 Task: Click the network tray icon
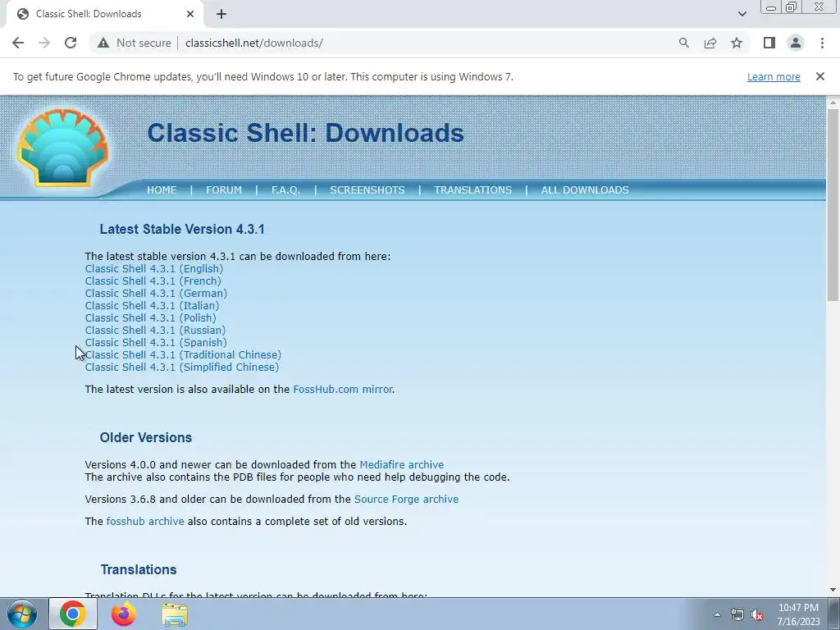[x=737, y=614]
